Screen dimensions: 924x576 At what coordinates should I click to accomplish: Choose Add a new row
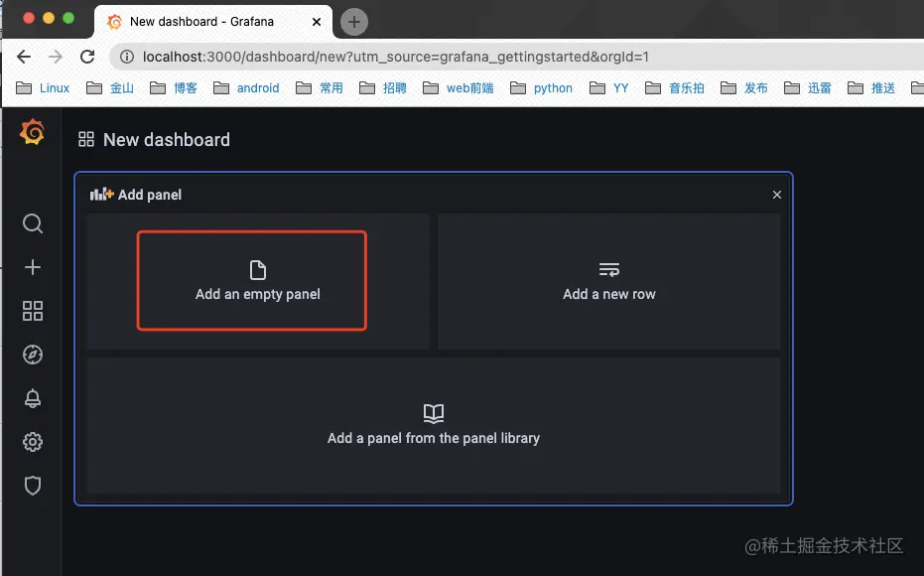point(608,281)
